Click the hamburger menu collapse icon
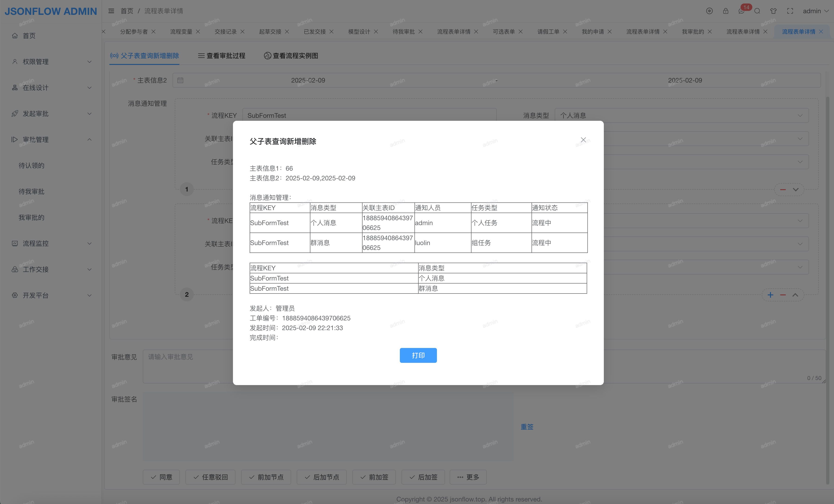The width and height of the screenshot is (834, 504). click(111, 11)
